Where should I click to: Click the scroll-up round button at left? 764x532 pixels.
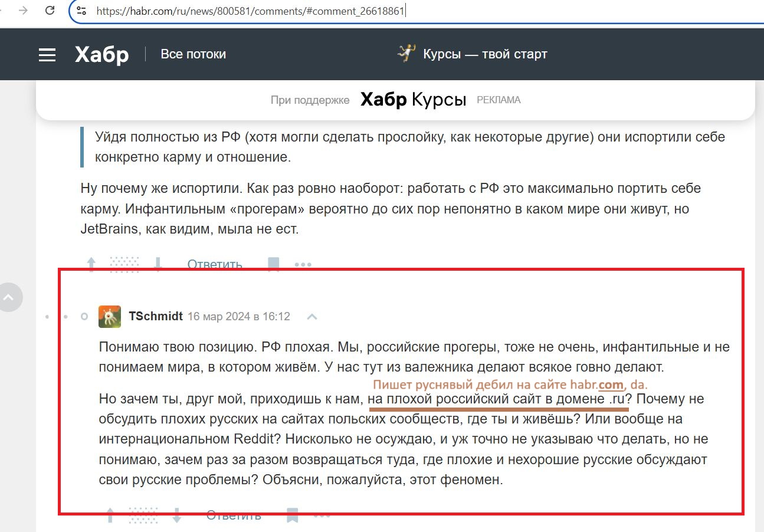pyautogui.click(x=8, y=297)
